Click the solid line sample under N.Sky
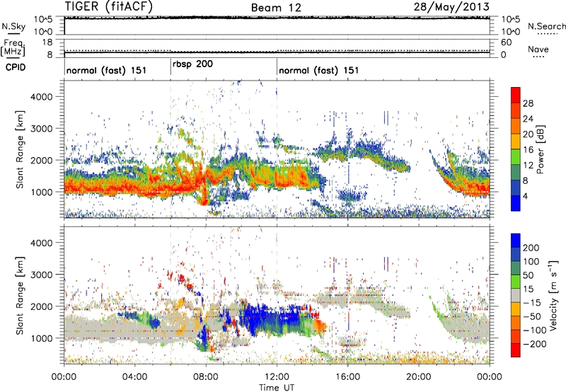The image size is (566, 392). coord(13,33)
